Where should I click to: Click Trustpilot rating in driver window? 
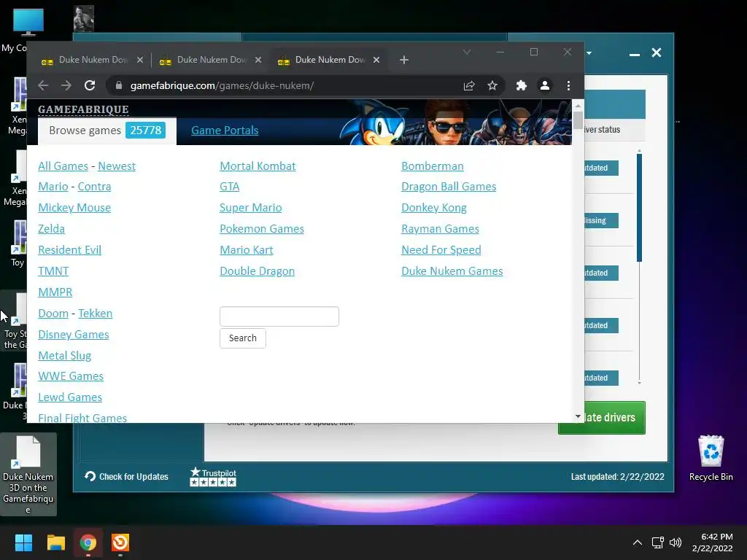click(x=213, y=477)
